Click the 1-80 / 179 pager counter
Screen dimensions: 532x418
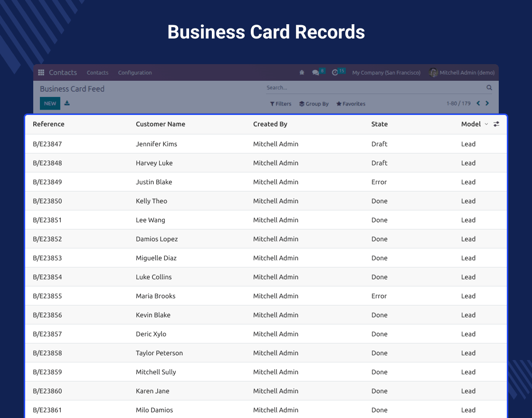(458, 104)
